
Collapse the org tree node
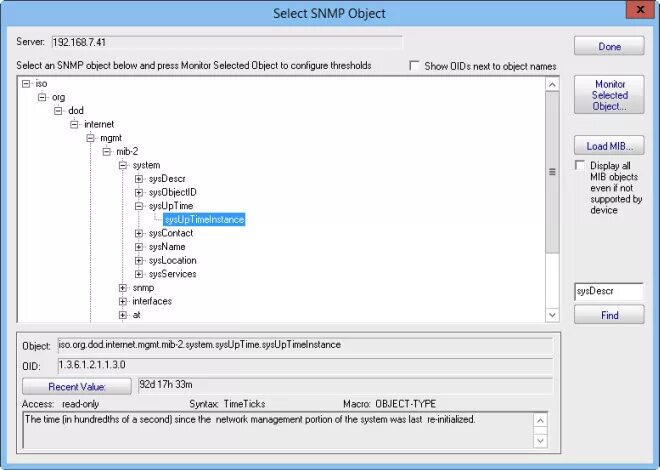[42, 97]
